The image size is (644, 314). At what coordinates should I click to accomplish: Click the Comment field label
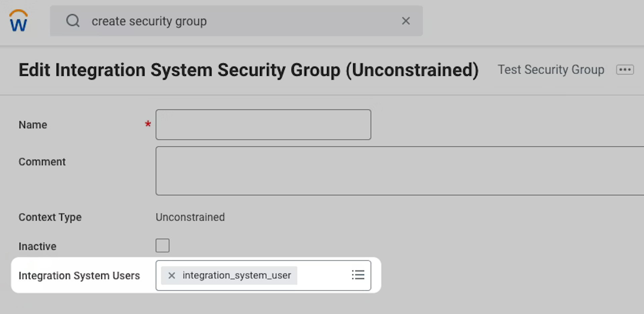tap(42, 162)
